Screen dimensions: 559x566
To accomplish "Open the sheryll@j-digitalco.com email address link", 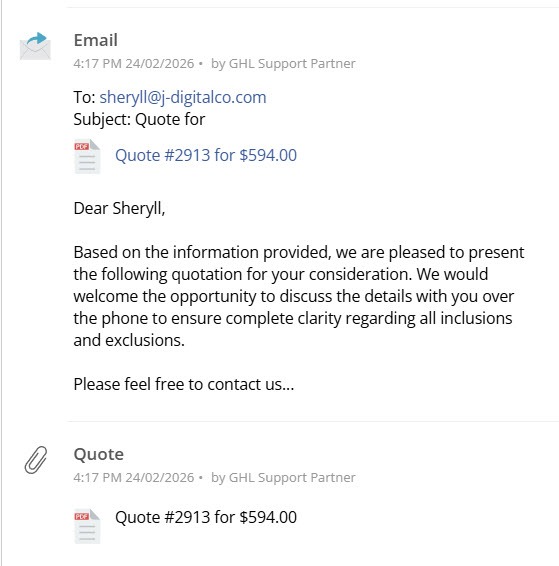I will [x=183, y=97].
